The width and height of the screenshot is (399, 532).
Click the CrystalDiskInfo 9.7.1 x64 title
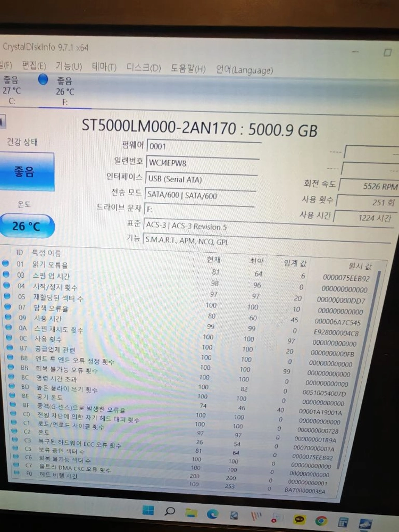click(45, 47)
